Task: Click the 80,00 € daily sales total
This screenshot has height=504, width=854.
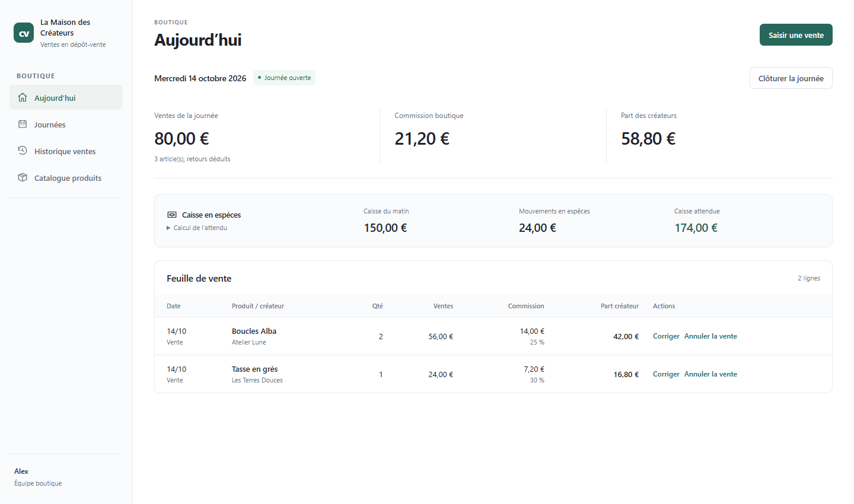Action: click(181, 139)
